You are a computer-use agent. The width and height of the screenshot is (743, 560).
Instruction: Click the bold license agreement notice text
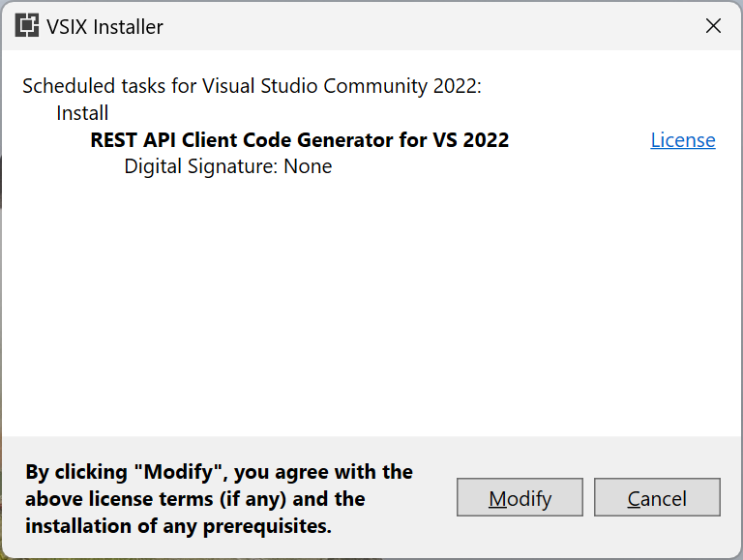tap(219, 499)
